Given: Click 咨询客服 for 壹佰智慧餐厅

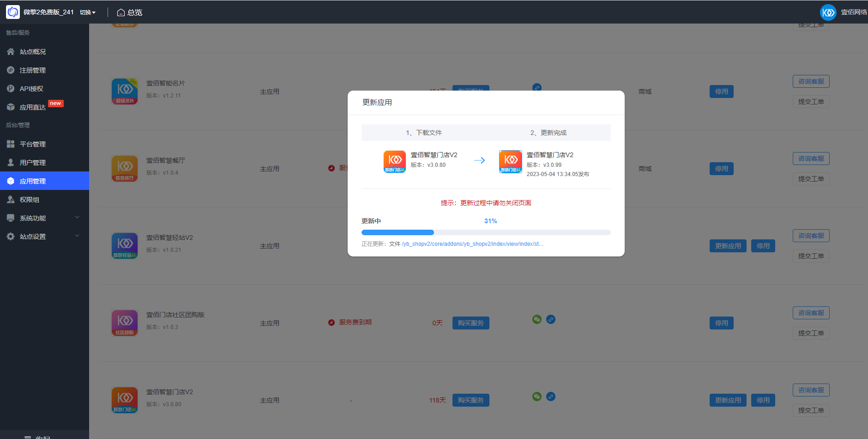Looking at the screenshot, I should [811, 159].
